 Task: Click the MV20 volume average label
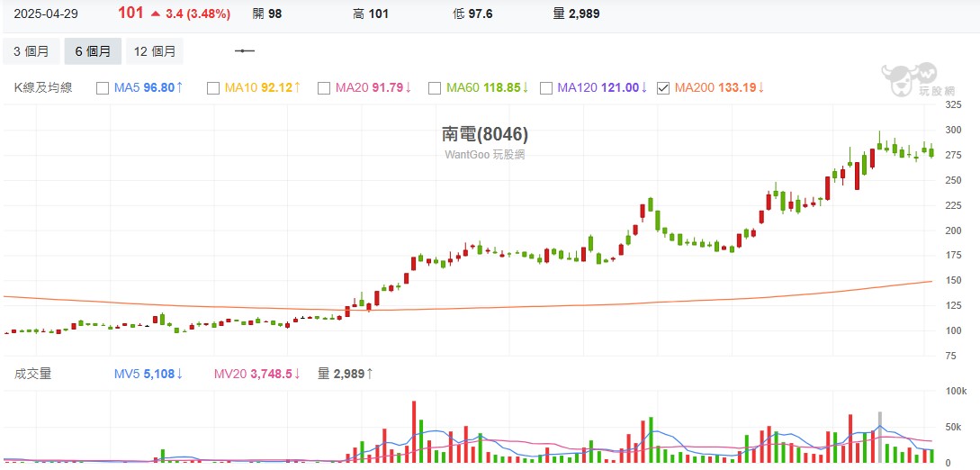point(256,373)
